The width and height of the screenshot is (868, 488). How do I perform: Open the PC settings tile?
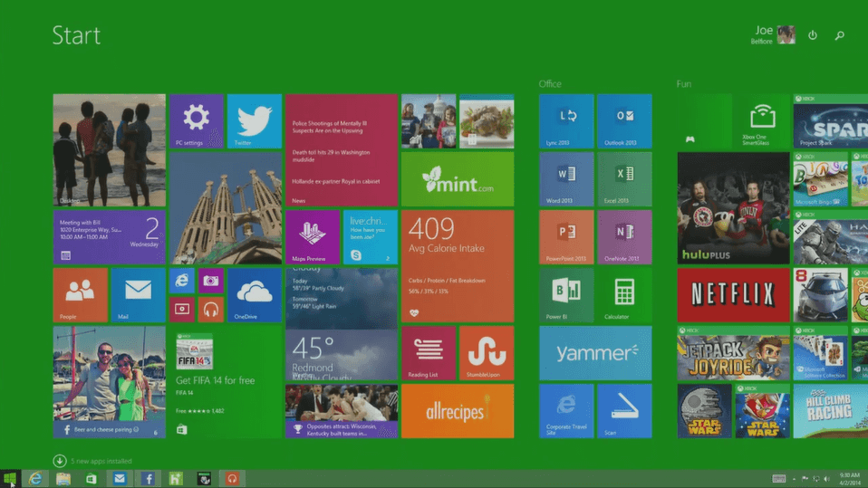[197, 121]
